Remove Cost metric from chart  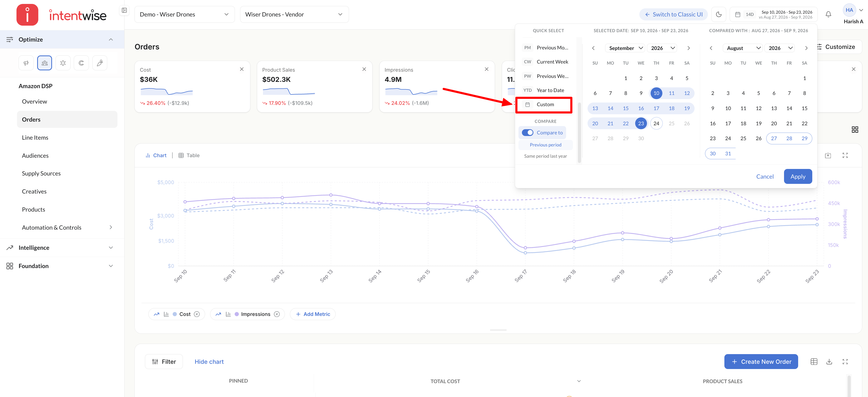197,314
